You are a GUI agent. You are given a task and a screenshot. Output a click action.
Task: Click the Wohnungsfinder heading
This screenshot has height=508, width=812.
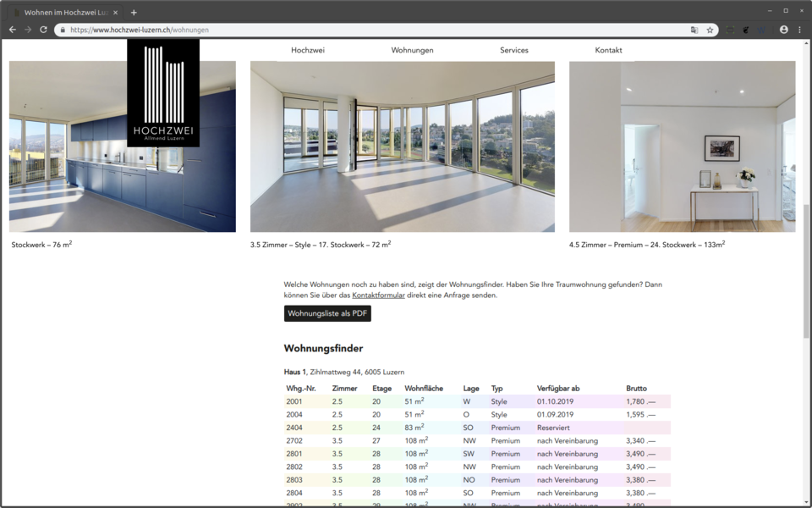click(323, 348)
